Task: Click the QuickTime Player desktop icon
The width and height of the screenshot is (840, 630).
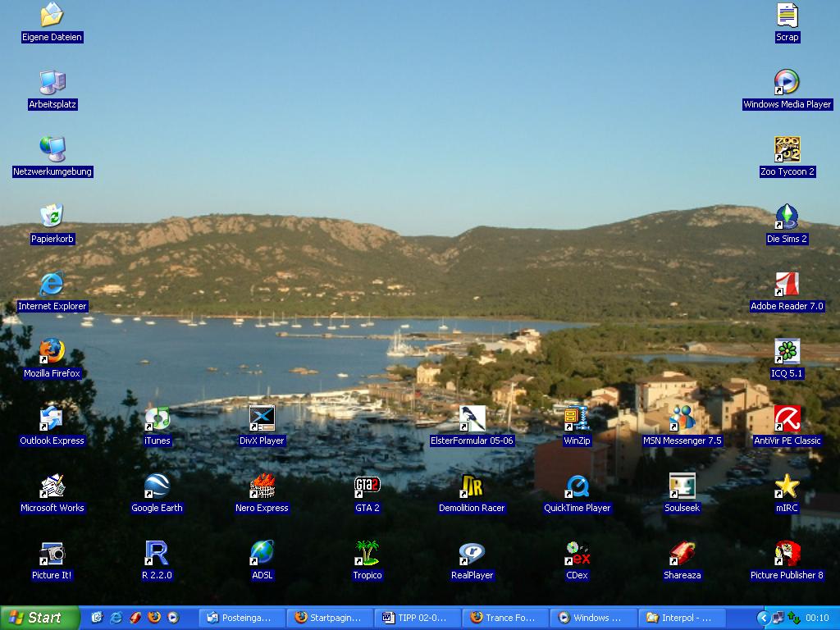Action: (577, 486)
